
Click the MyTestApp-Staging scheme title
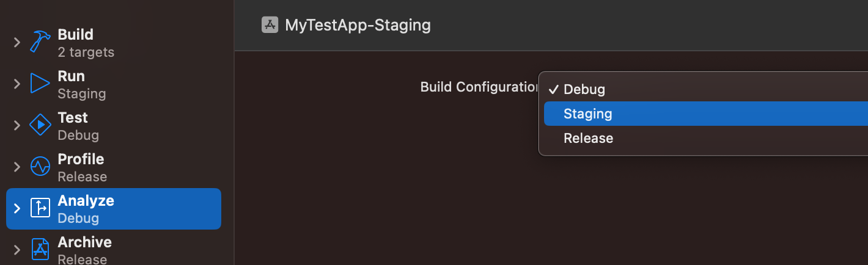(x=358, y=25)
